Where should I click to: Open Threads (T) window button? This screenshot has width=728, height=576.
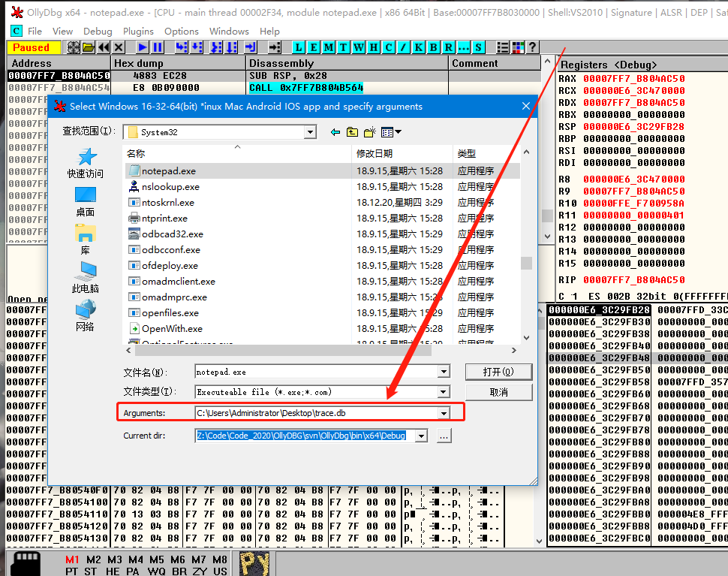click(344, 47)
